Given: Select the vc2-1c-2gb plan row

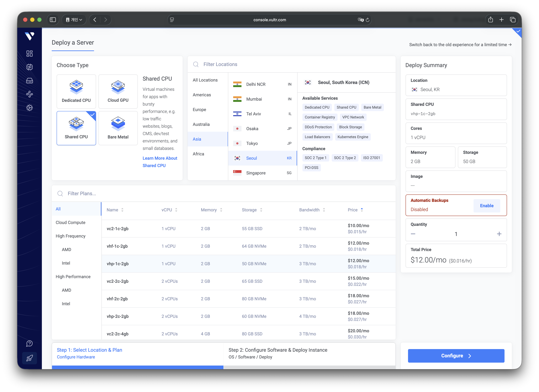Looking at the screenshot, I should coord(249,229).
